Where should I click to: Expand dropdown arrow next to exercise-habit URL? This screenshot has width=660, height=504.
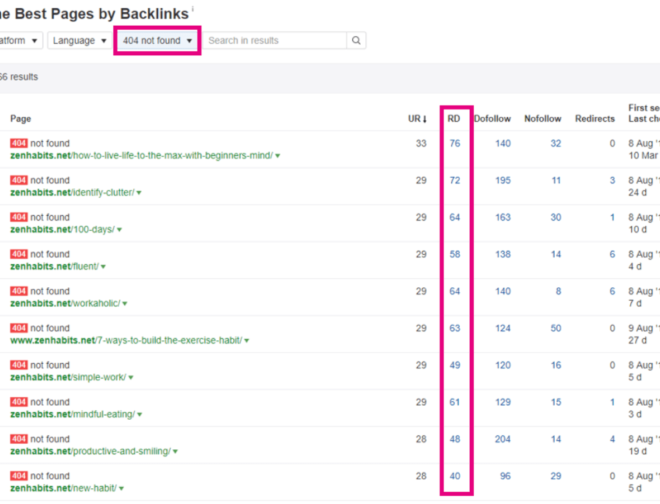click(247, 341)
